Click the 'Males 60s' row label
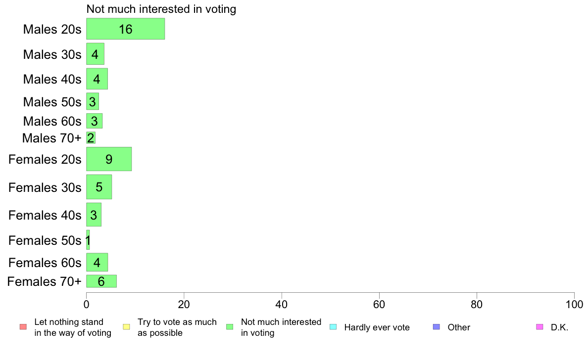The image size is (588, 364). point(52,121)
